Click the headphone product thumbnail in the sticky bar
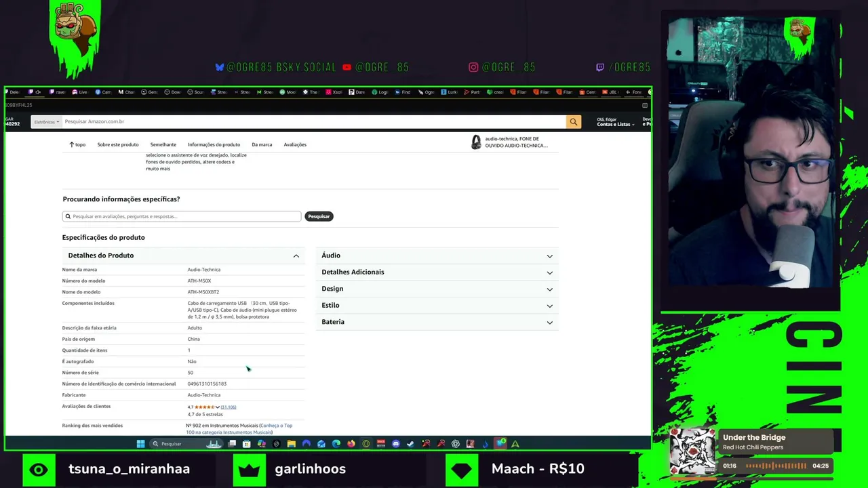868x488 pixels. (476, 142)
